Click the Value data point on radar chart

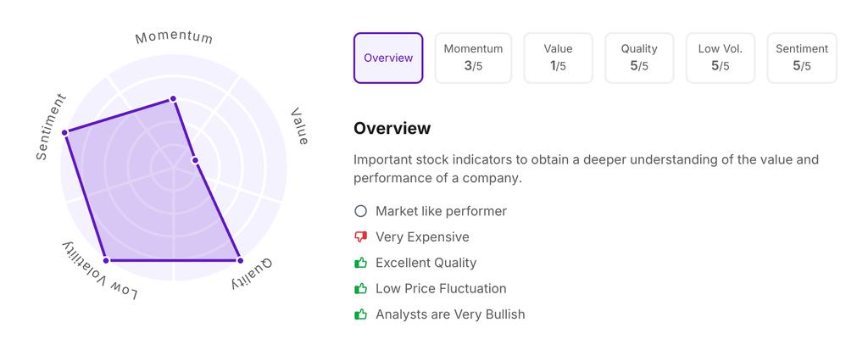pos(195,160)
